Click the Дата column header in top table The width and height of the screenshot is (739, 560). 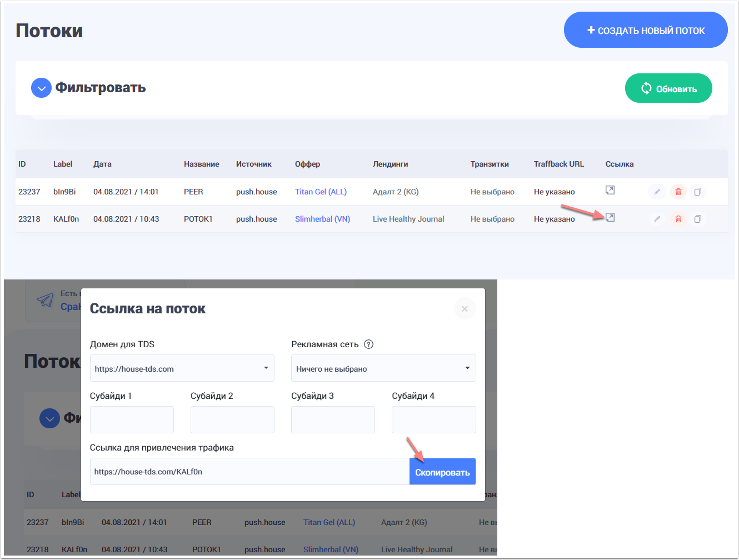(x=102, y=164)
